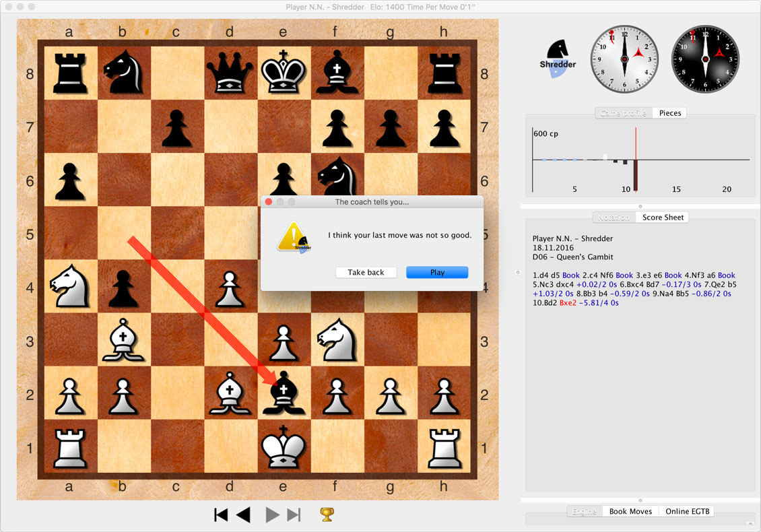This screenshot has height=532, width=761.
Task: Step back one move
Action: tap(243, 514)
